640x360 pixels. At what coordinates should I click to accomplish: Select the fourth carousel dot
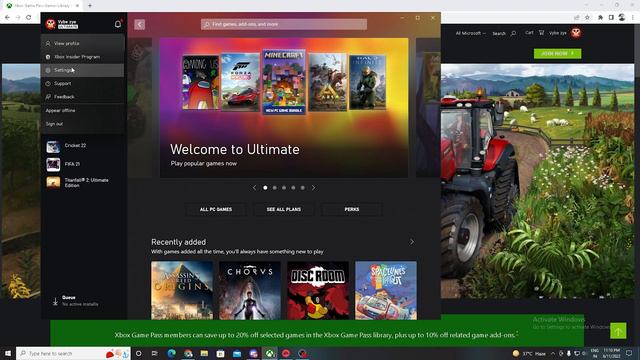point(293,188)
